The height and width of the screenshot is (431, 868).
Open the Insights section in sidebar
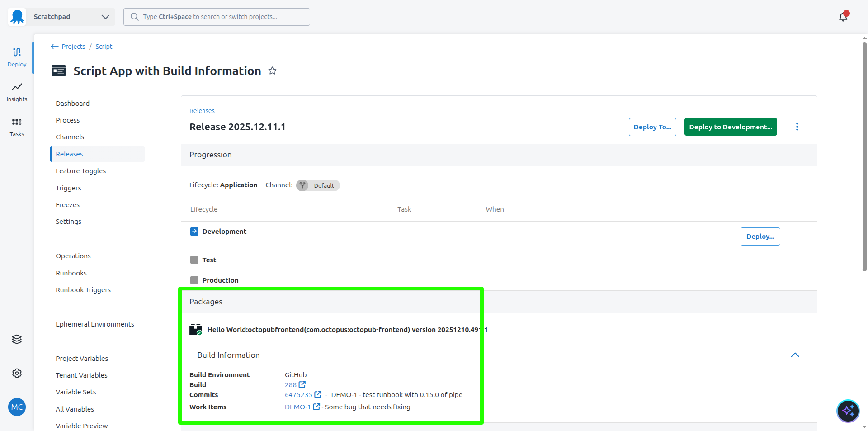pyautogui.click(x=17, y=92)
